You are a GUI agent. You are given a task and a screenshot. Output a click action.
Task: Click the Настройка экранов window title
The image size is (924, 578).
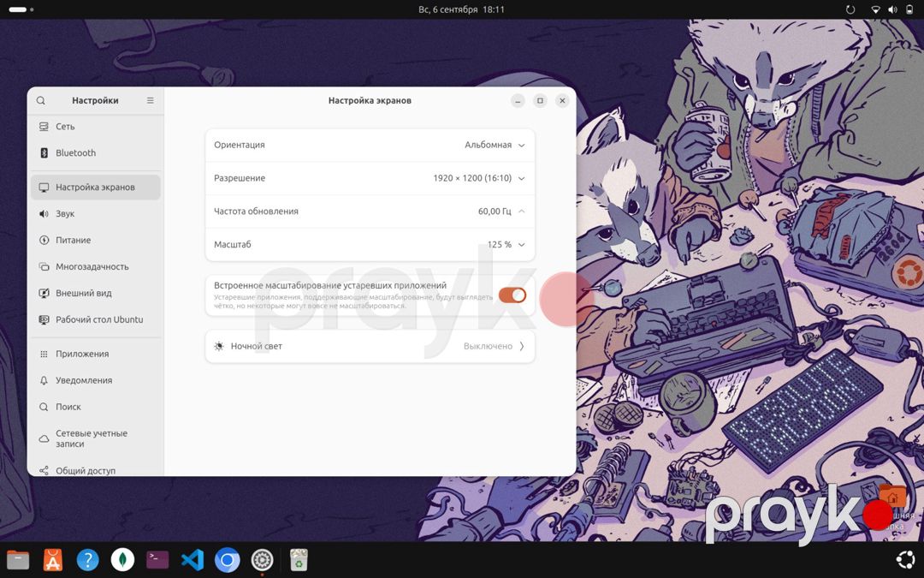(x=370, y=101)
